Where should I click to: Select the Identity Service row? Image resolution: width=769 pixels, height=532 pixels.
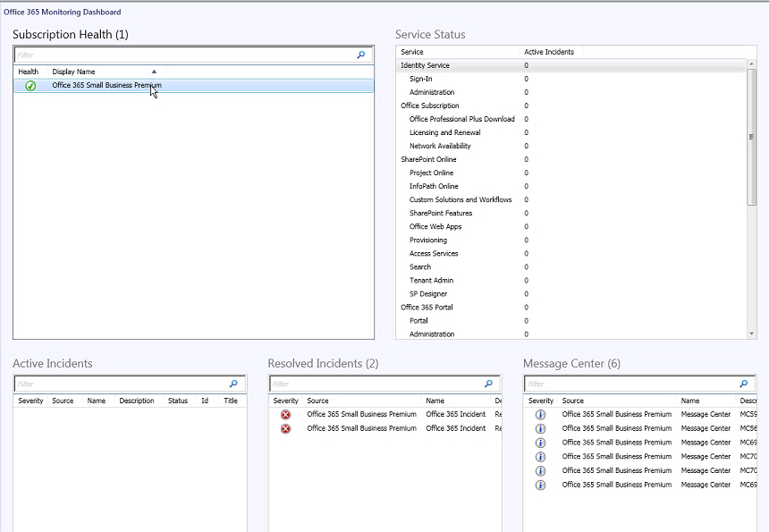pyautogui.click(x=571, y=65)
